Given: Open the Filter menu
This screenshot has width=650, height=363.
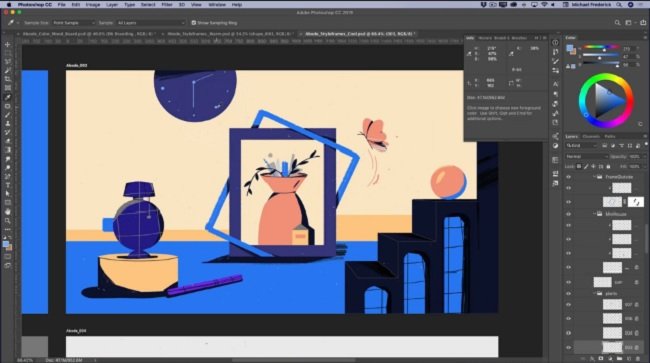Looking at the screenshot, I should tap(167, 5).
